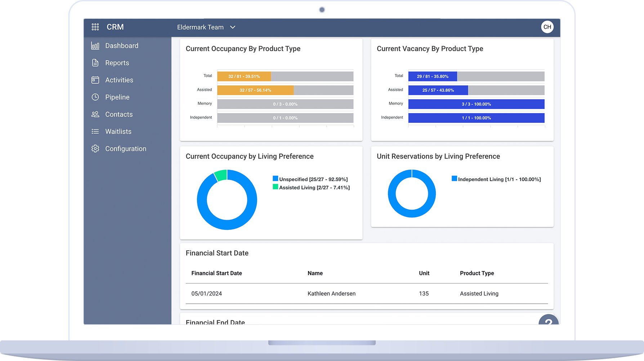Click the 32 / 57 - 56.14% Assisted bar

255,90
